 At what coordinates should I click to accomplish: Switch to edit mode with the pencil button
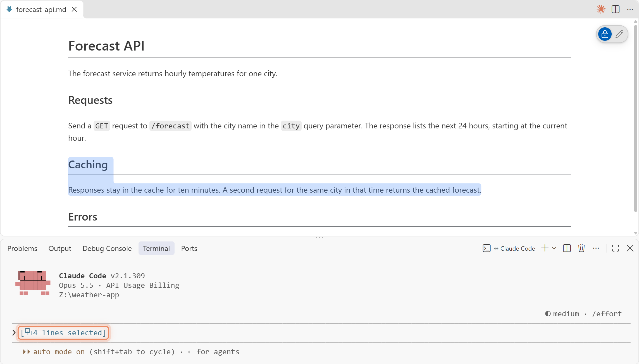tap(619, 34)
